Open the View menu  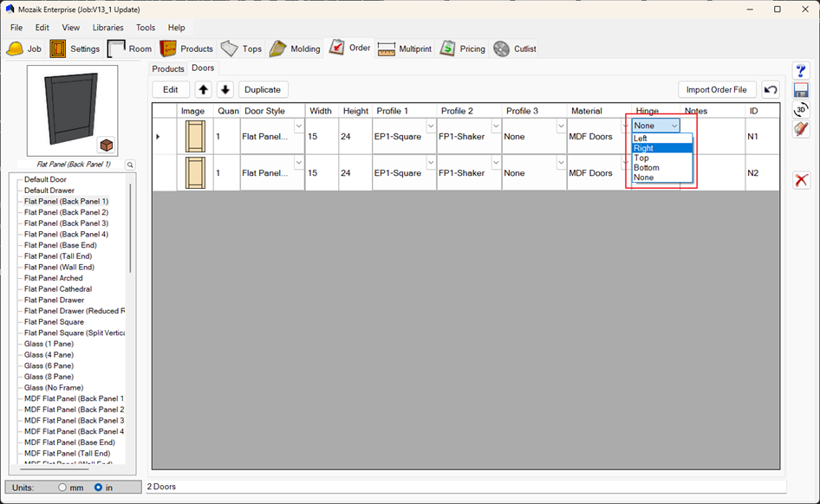(x=70, y=28)
